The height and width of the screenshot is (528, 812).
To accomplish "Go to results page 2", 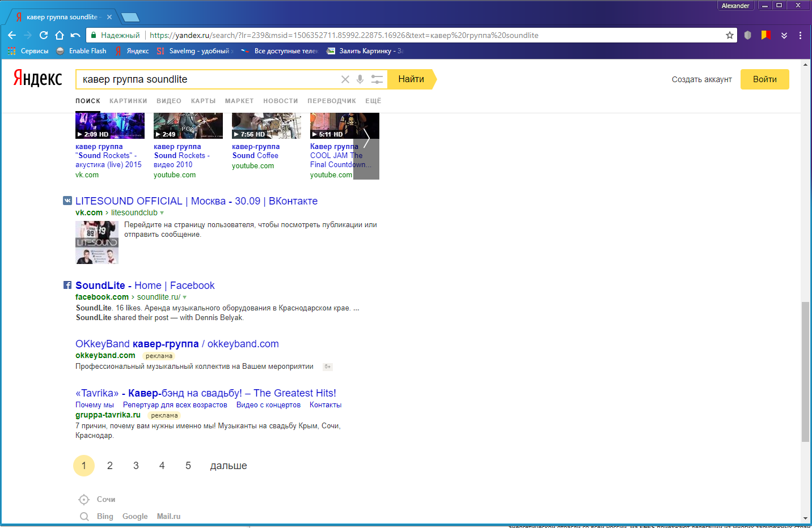I will (110, 466).
